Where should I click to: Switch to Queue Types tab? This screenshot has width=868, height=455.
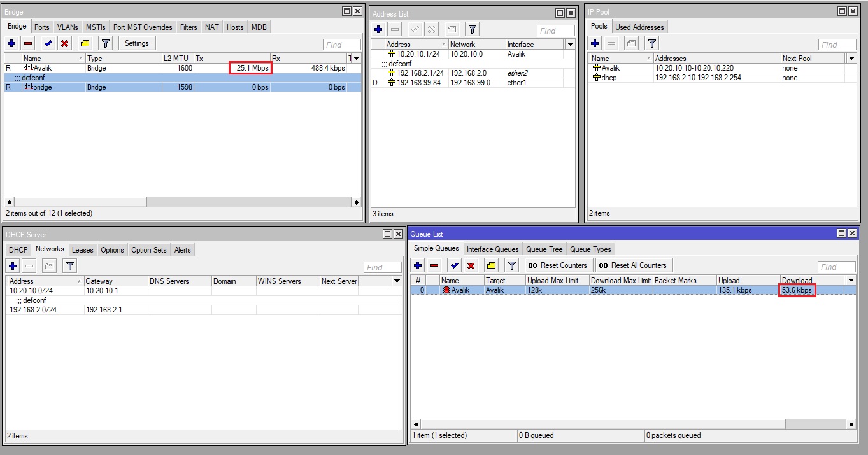(x=590, y=249)
